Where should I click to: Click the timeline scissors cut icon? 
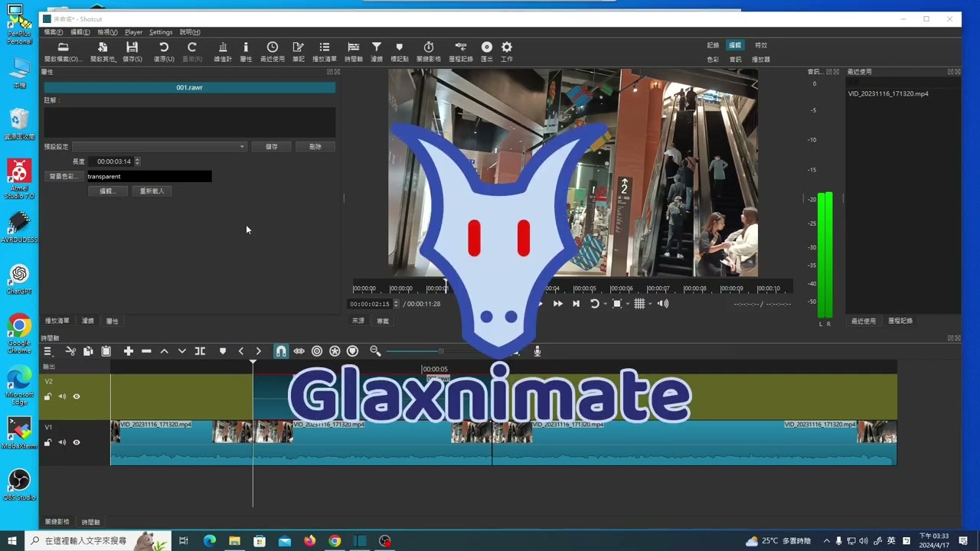(x=70, y=351)
